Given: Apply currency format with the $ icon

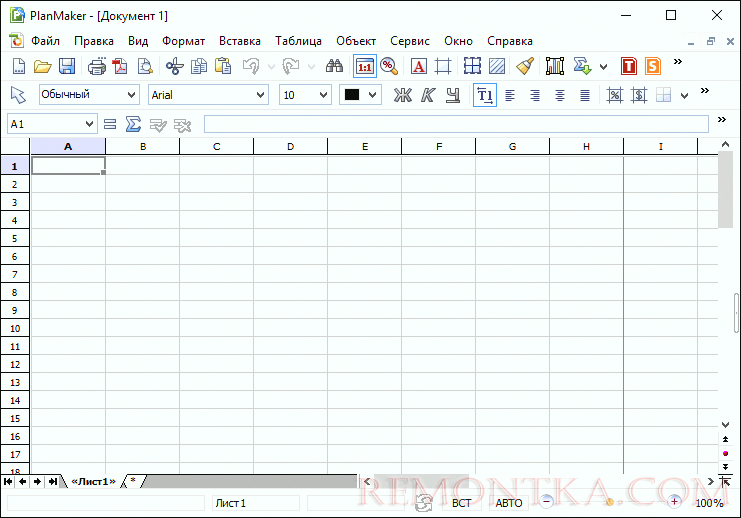Looking at the screenshot, I should pos(639,95).
